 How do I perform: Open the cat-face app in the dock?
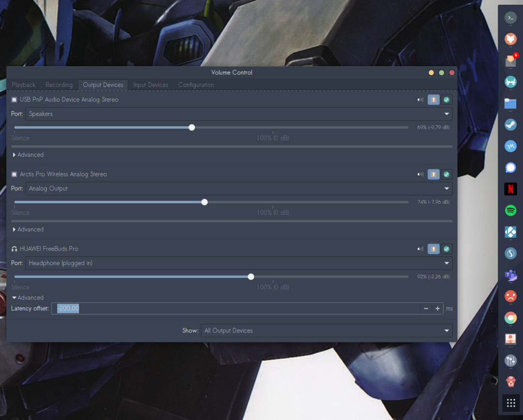coord(511,82)
